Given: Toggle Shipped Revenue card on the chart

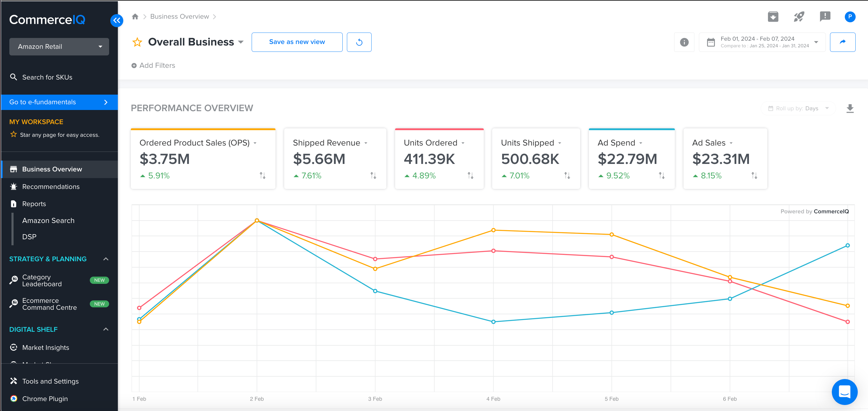Looking at the screenshot, I should click(x=335, y=159).
